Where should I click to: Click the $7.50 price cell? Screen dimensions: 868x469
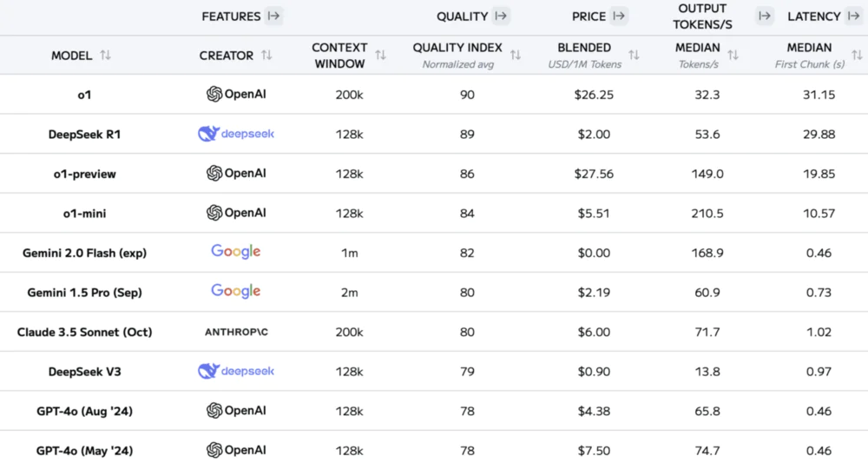click(594, 451)
